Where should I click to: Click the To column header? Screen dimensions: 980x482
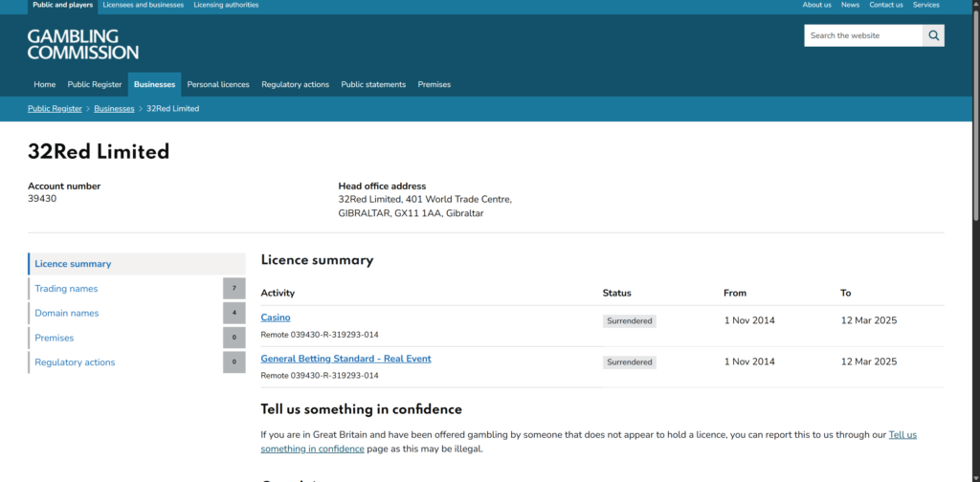click(846, 293)
